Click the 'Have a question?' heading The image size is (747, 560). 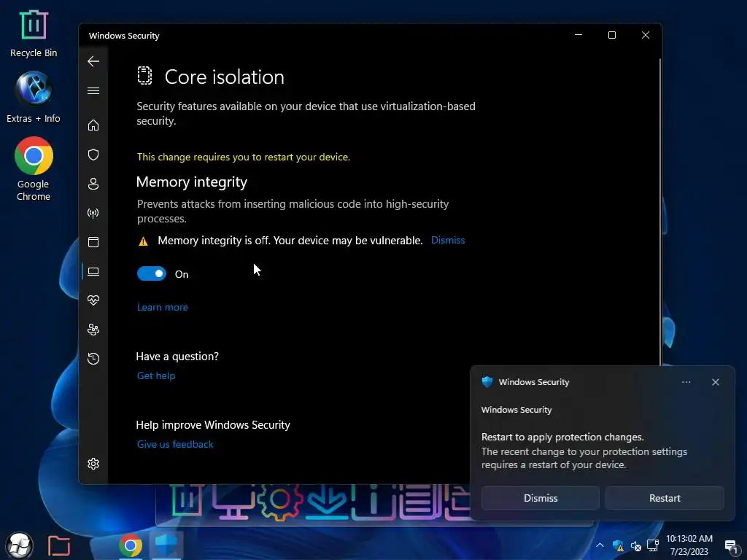(177, 357)
